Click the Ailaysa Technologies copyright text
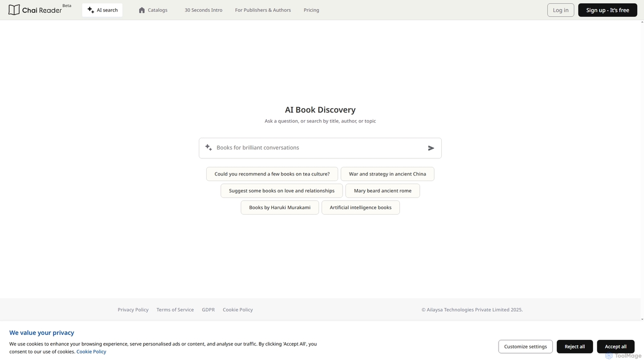Viewport: 644px width, 362px height. tap(472, 310)
